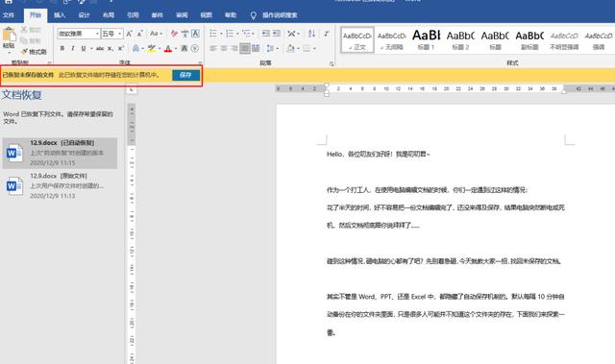Apply the 标题 1 heading style
The height and width of the screenshot is (364, 615).
(426, 39)
